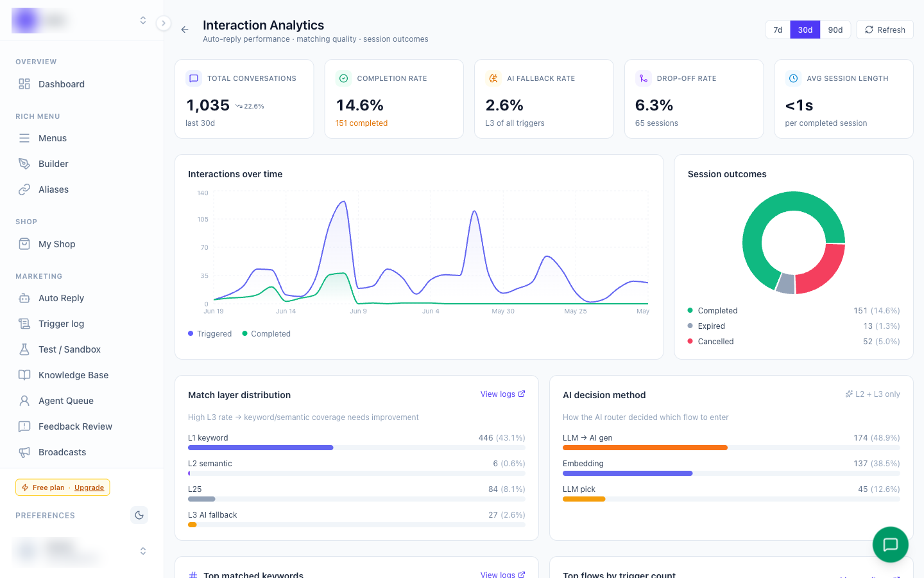Go back with the left arrow
Image resolution: width=924 pixels, height=578 pixels.
pos(185,30)
